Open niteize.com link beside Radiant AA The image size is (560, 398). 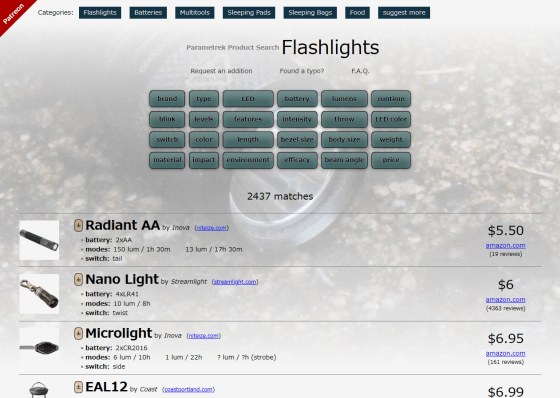212,228
